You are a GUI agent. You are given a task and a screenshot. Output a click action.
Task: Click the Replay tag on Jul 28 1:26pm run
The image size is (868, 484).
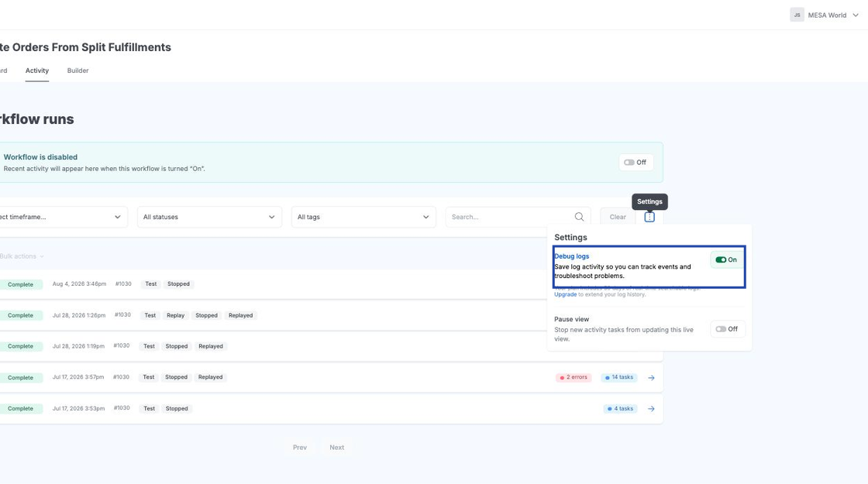(175, 315)
